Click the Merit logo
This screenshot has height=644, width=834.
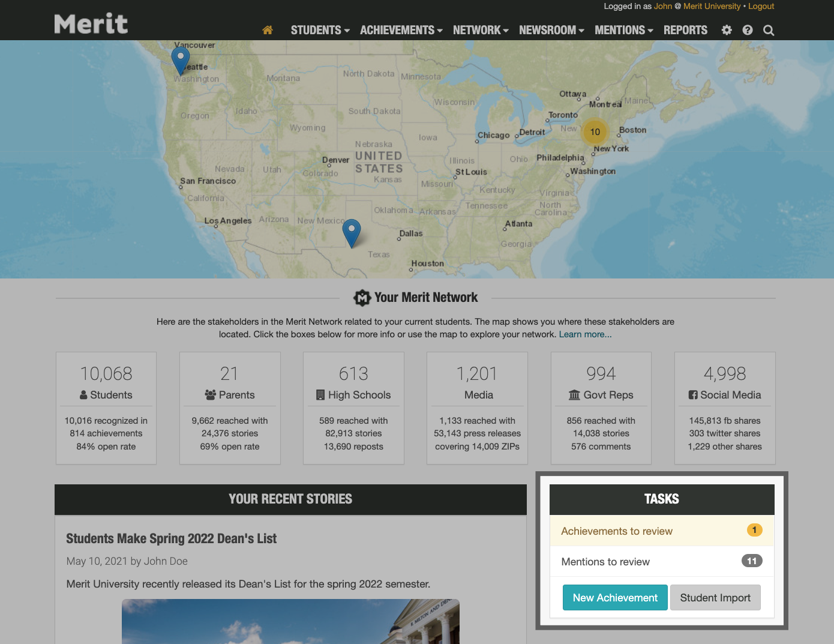tap(91, 23)
